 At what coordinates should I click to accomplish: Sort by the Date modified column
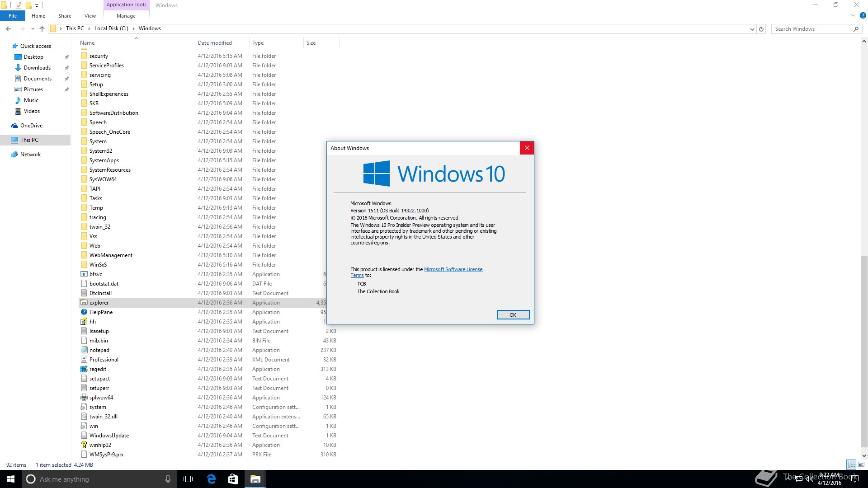(222, 43)
